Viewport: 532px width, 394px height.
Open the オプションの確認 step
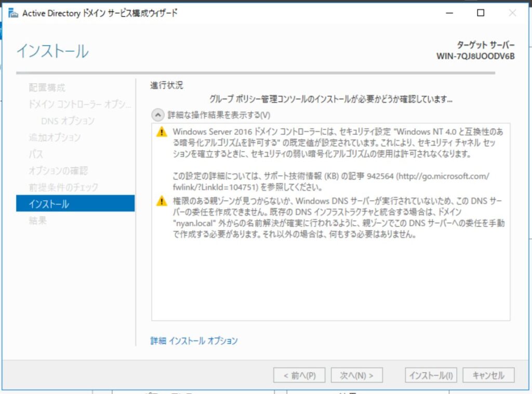click(58, 171)
